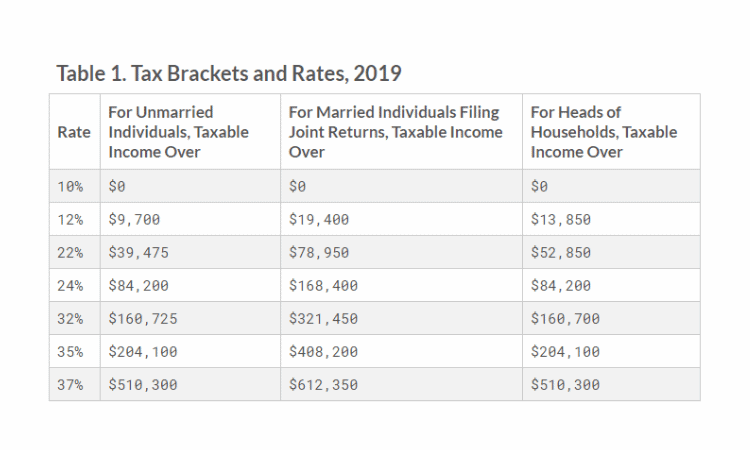Click the 22% rate cell
The width and height of the screenshot is (750, 450).
coord(73,252)
